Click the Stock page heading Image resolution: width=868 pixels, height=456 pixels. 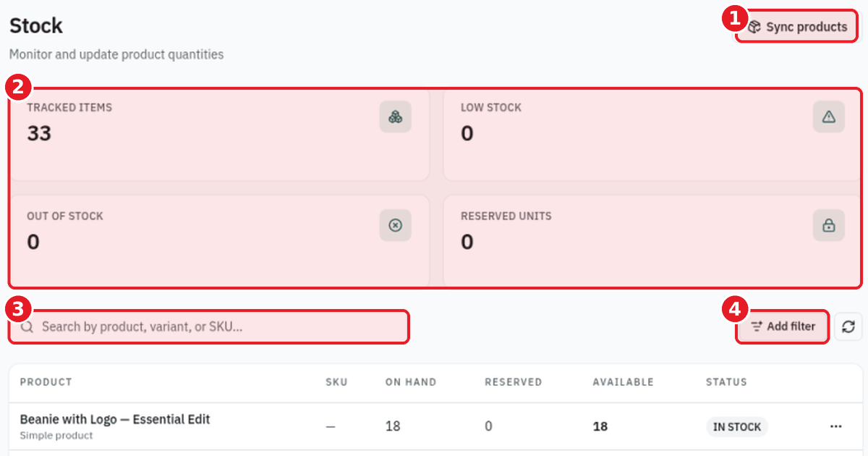pos(36,26)
